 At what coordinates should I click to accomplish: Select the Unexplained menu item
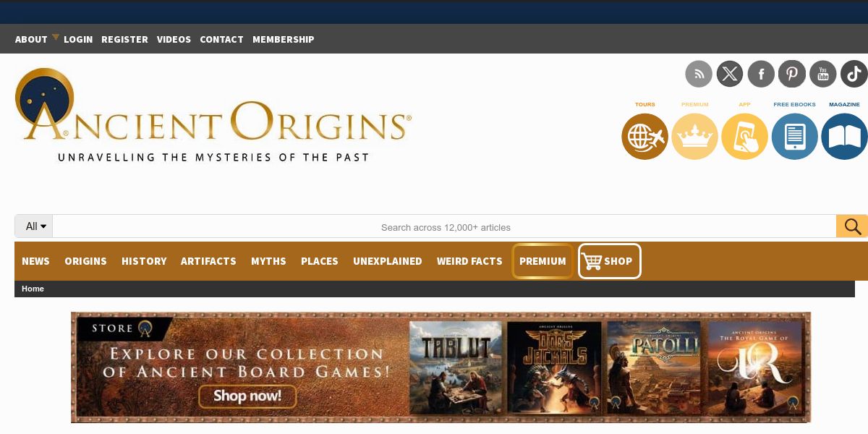tap(387, 261)
